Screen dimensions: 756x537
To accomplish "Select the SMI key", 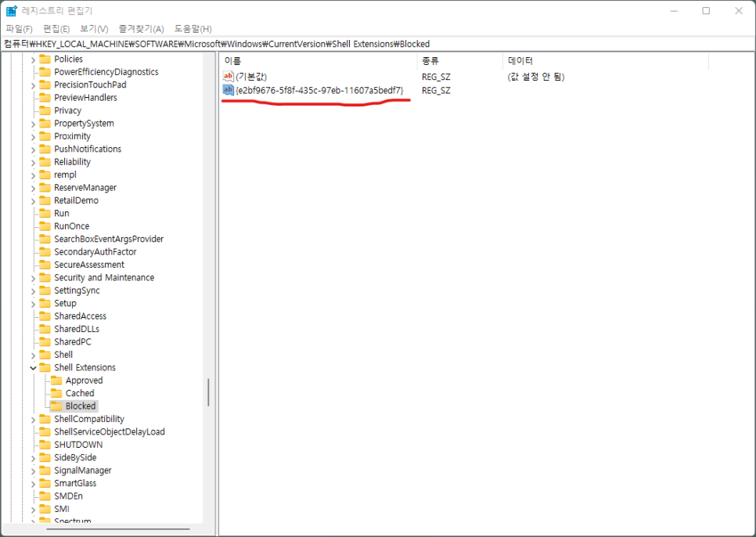I will 62,509.
